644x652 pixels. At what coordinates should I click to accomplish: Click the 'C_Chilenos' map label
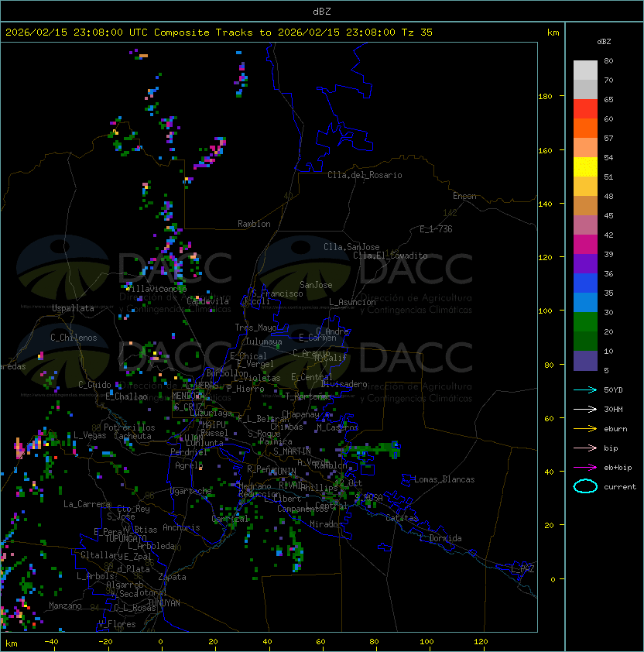coord(74,338)
